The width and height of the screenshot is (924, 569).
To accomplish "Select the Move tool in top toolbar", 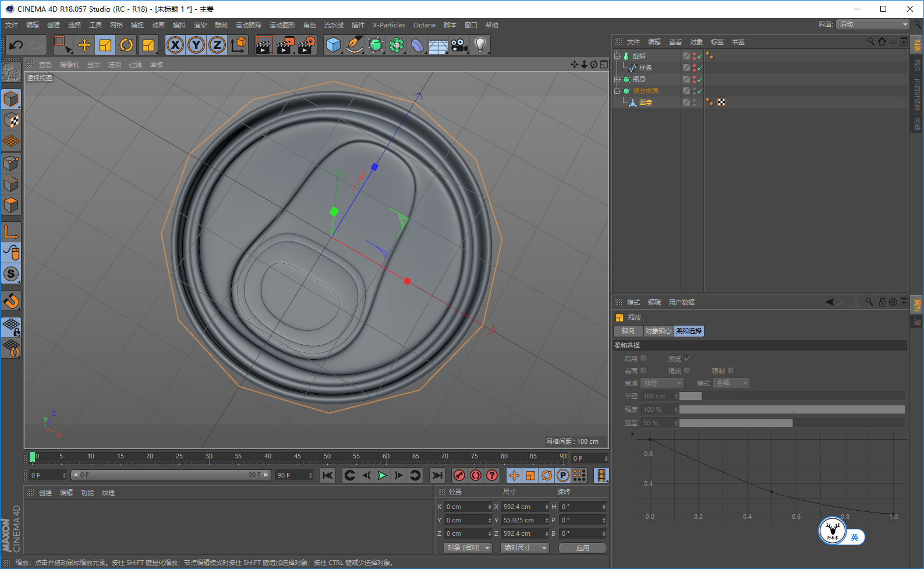I will click(84, 45).
